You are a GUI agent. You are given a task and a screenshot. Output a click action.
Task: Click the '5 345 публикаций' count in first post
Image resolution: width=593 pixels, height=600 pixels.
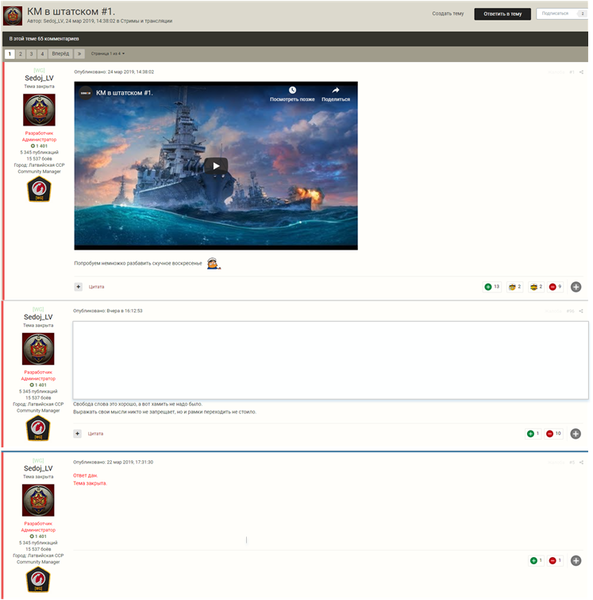39,152
